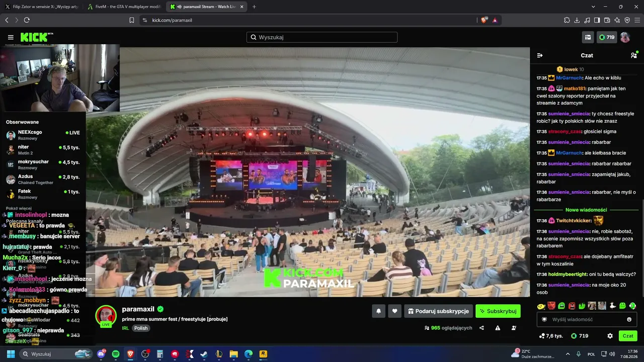Open the Azdus Chained Together channel
644x362 pixels.
click(x=43, y=179)
